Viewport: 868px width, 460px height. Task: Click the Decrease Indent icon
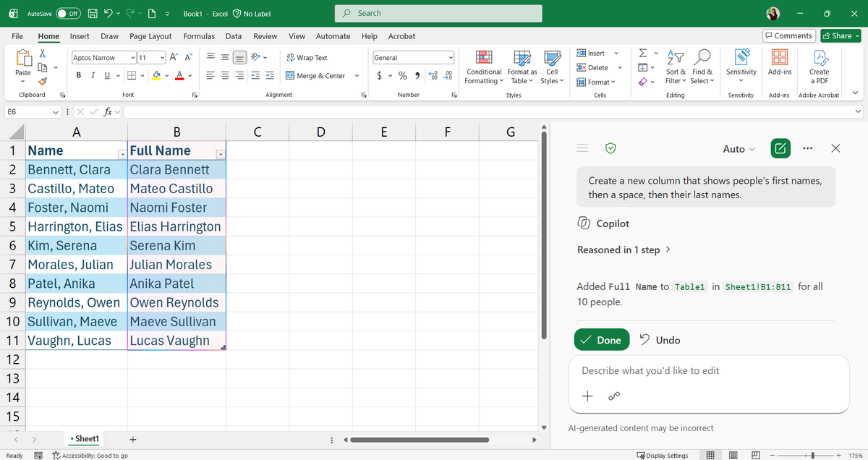[256, 75]
